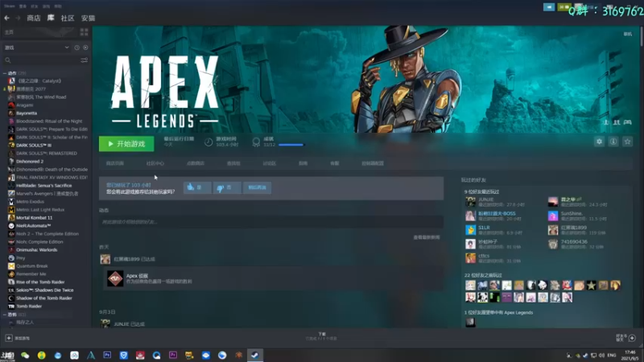Select Aragami in library list
Viewport: 644px width, 362px height.
pos(25,105)
